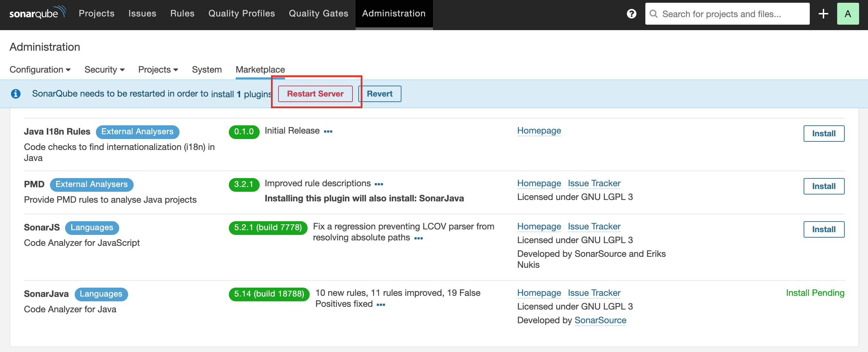Image resolution: width=868 pixels, height=352 pixels.
Task: Expand SonarJava release notes ellipsis
Action: tap(381, 305)
